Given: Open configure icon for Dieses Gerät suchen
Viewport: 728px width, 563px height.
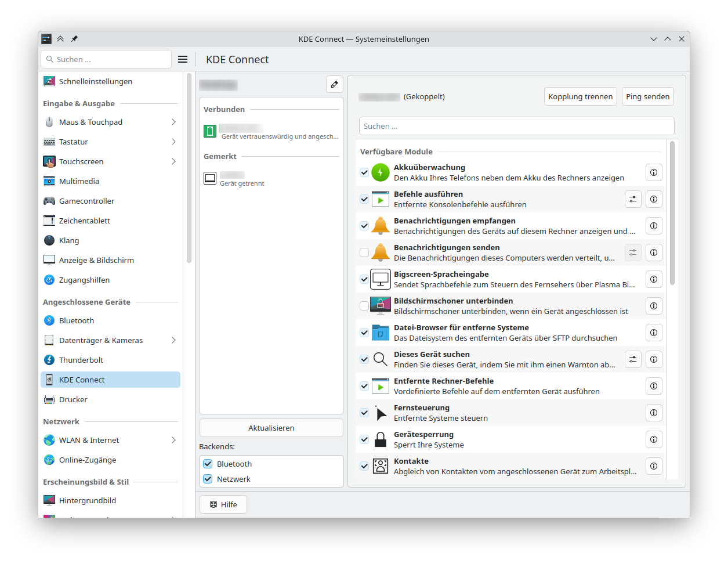Looking at the screenshot, I should [x=633, y=359].
